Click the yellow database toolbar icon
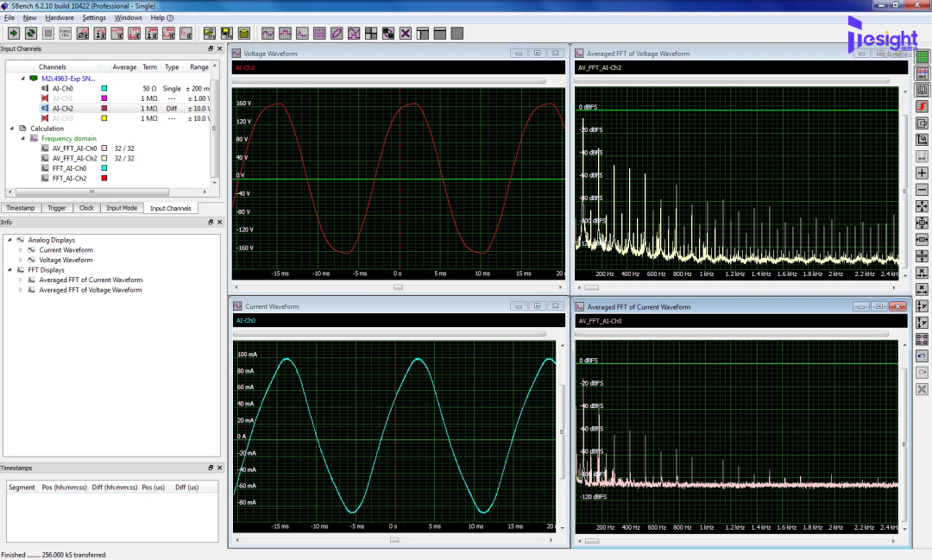Viewport: 932px width, 560px height. (243, 34)
